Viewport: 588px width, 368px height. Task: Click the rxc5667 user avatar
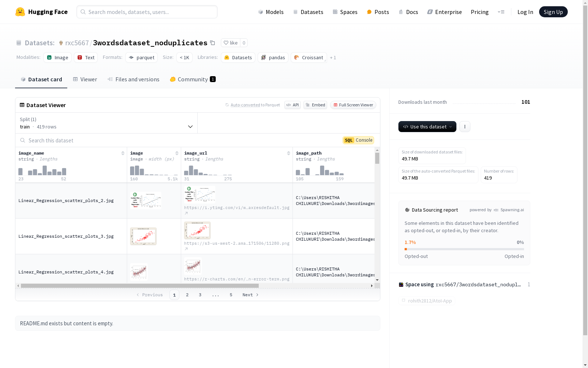tap(61, 43)
